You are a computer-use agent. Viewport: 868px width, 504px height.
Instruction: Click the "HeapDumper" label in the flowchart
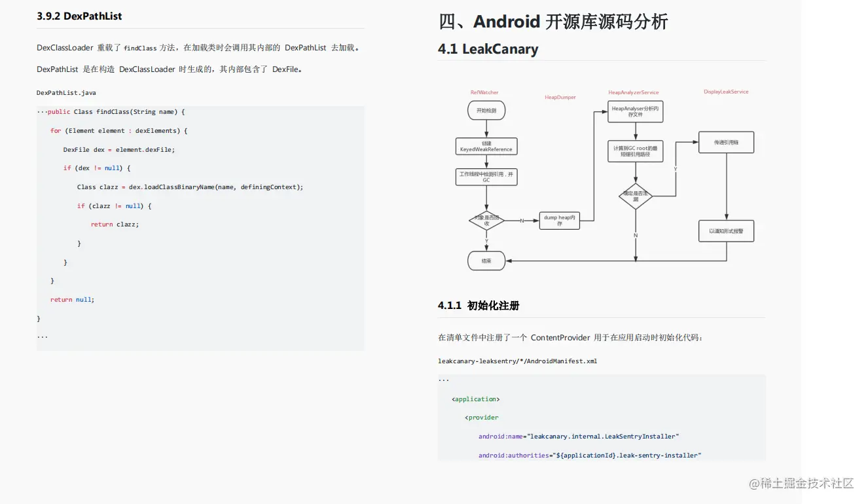560,97
